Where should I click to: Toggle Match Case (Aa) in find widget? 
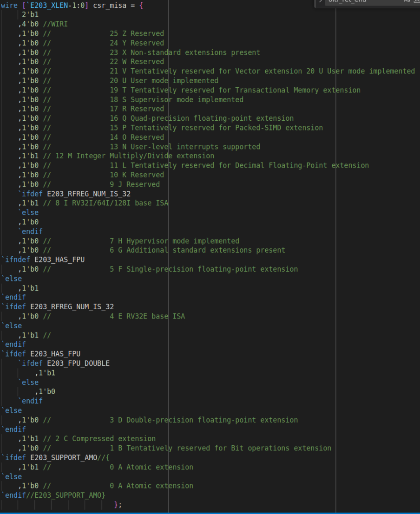[407, 1]
